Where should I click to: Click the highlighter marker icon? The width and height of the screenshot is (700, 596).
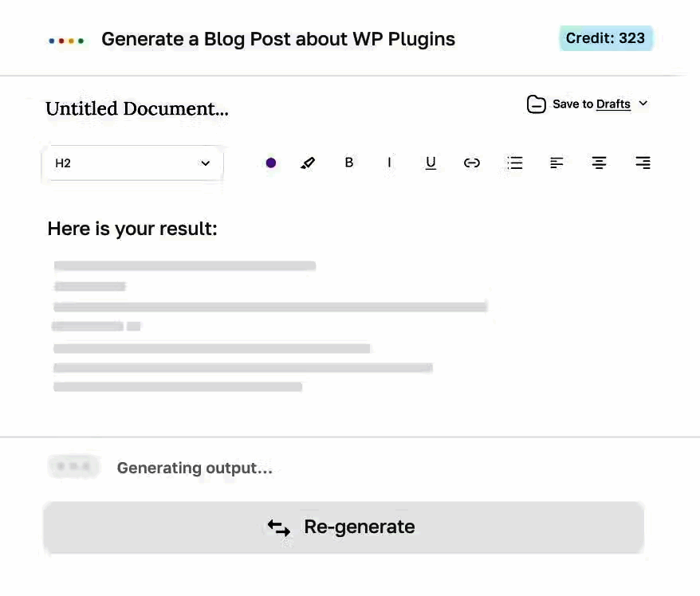pos(308,163)
